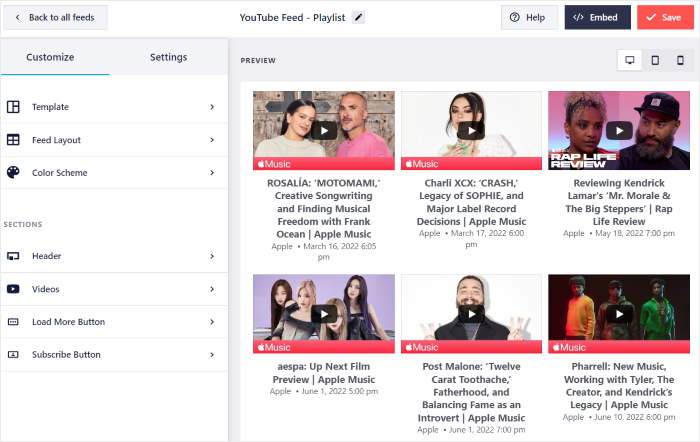This screenshot has height=442, width=700.
Task: Open the Feed Layout settings row
Action: click(x=114, y=140)
